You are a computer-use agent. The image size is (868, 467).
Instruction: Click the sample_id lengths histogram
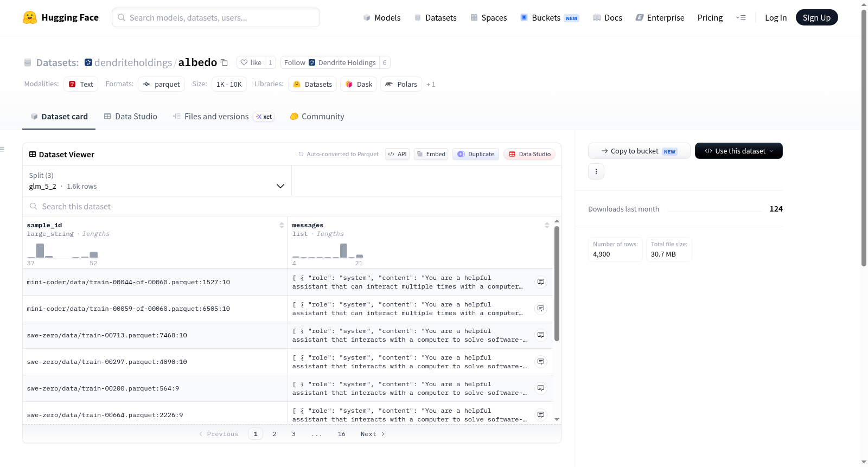click(x=62, y=251)
